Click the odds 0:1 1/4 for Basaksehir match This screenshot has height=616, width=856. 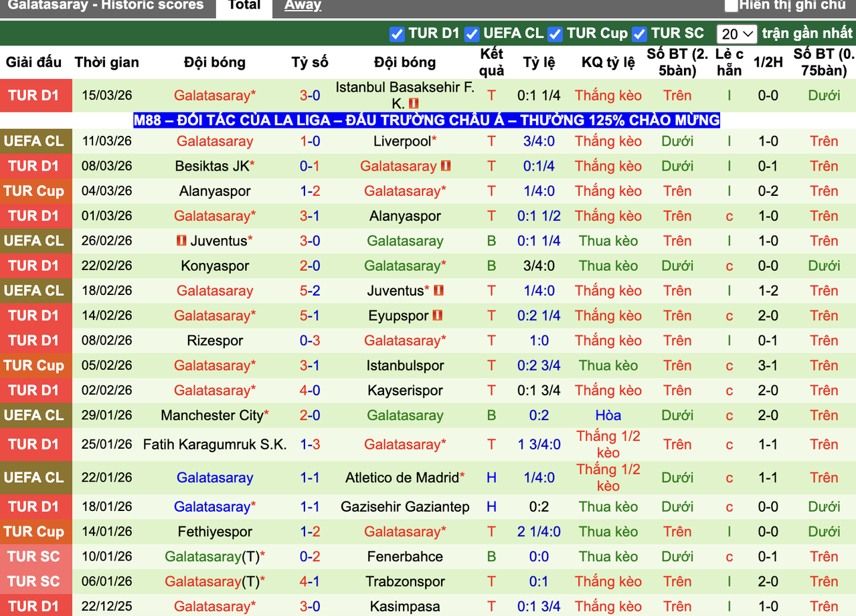pyautogui.click(x=539, y=96)
